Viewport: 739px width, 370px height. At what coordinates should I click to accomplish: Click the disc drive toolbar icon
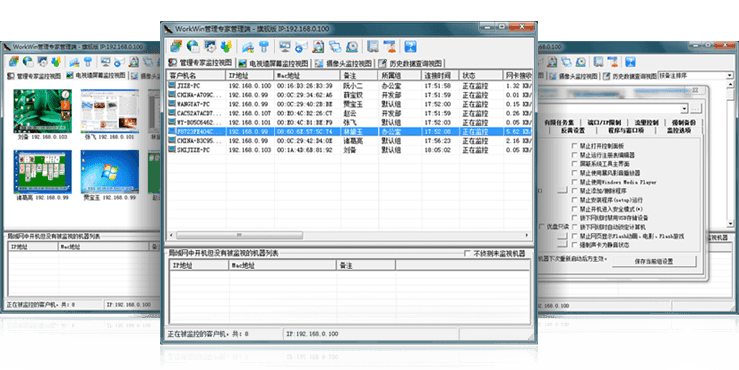(352, 46)
